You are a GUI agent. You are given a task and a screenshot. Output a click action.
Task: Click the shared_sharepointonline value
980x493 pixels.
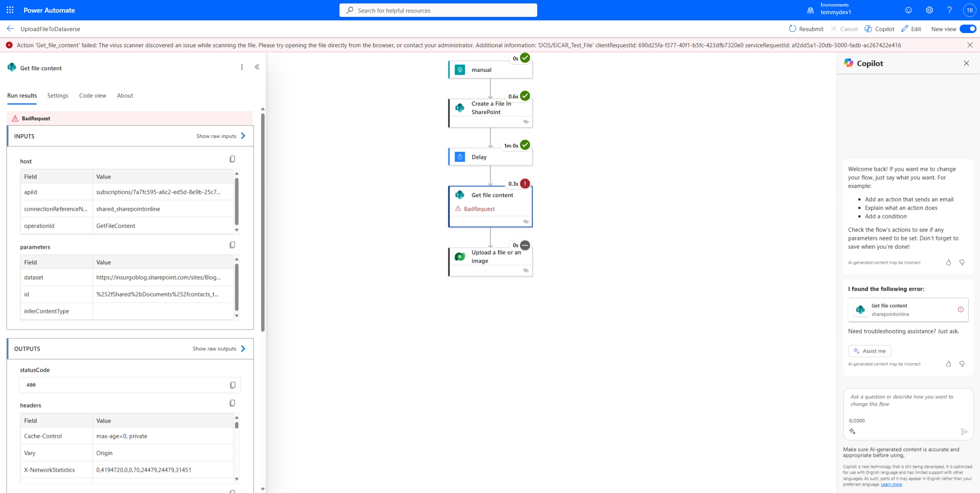pyautogui.click(x=128, y=209)
